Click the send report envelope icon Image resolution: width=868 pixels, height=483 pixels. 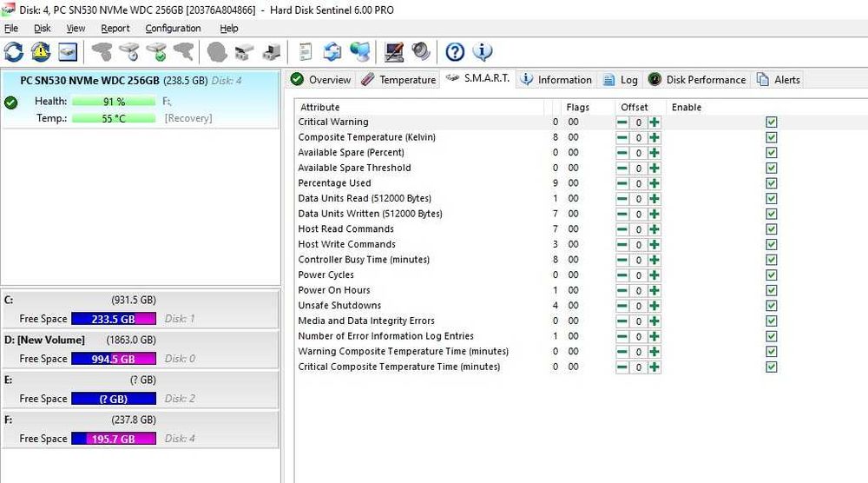coord(332,52)
